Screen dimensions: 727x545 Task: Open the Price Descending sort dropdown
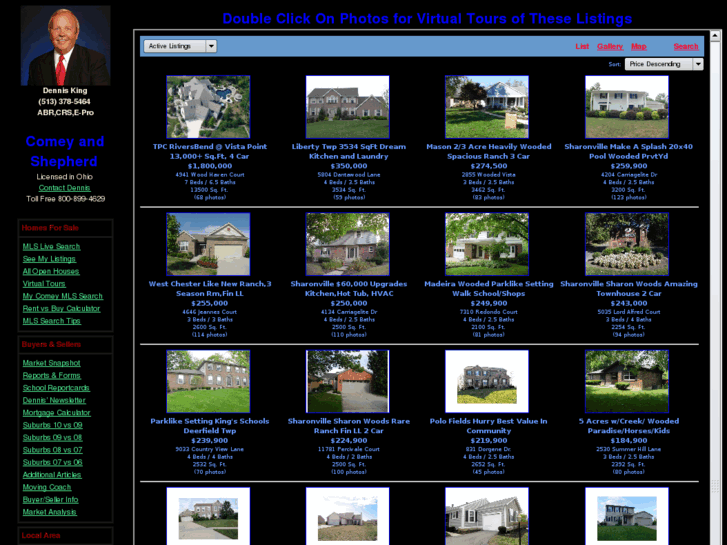[663, 64]
